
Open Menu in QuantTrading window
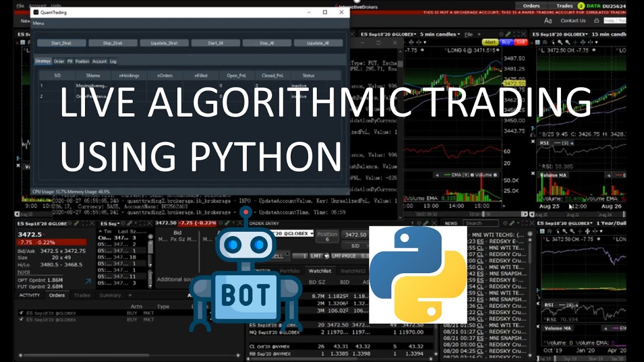pos(38,24)
